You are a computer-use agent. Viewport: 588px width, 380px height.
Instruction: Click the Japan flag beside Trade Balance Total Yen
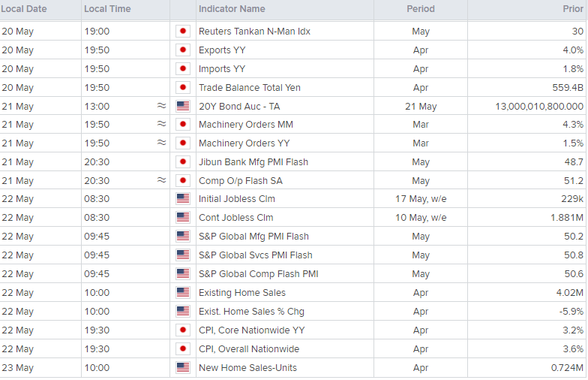pyautogui.click(x=183, y=87)
